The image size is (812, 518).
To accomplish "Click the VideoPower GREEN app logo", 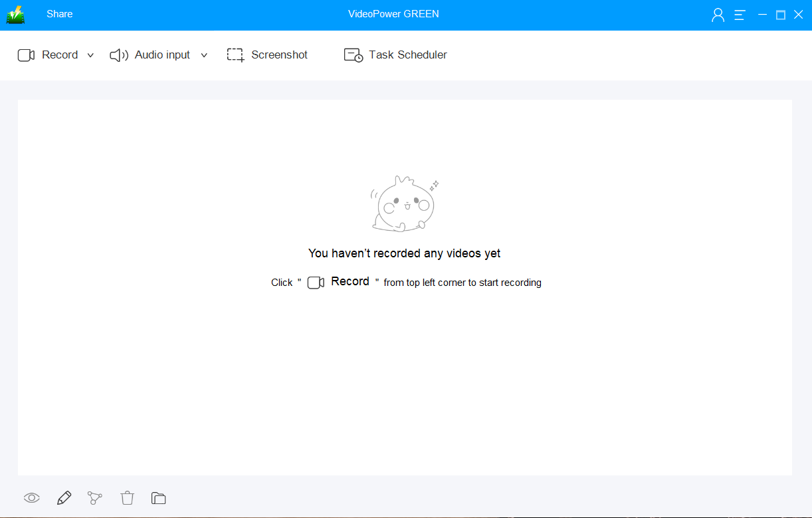I will (x=15, y=15).
